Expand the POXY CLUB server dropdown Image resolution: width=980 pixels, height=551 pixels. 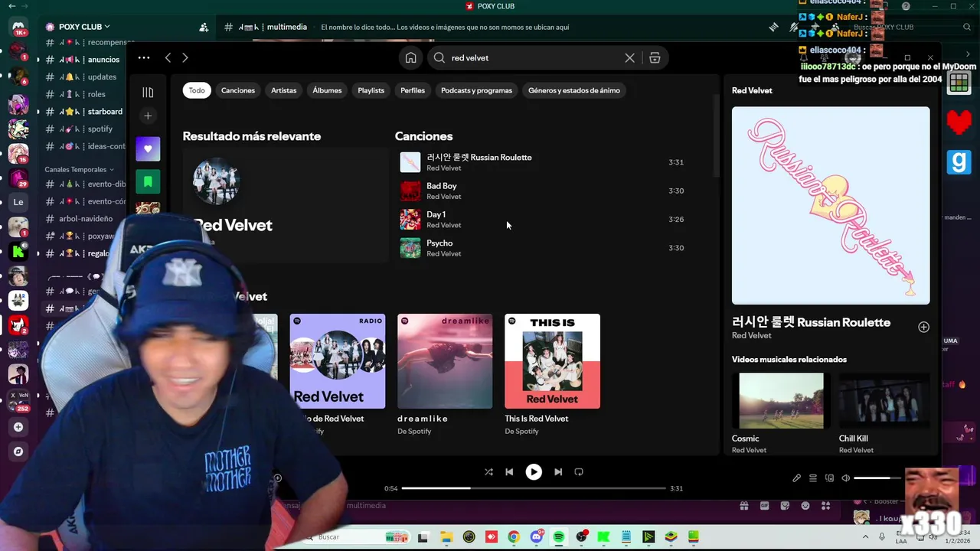(84, 27)
